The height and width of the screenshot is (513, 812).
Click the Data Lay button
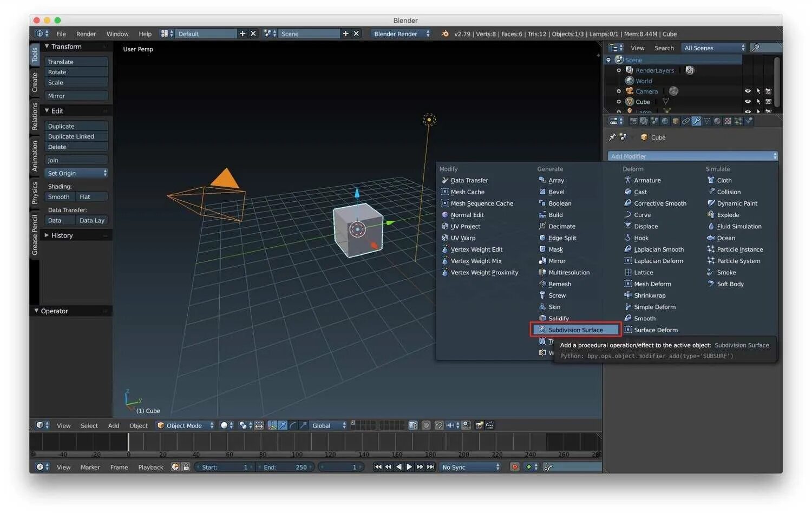[x=91, y=220]
